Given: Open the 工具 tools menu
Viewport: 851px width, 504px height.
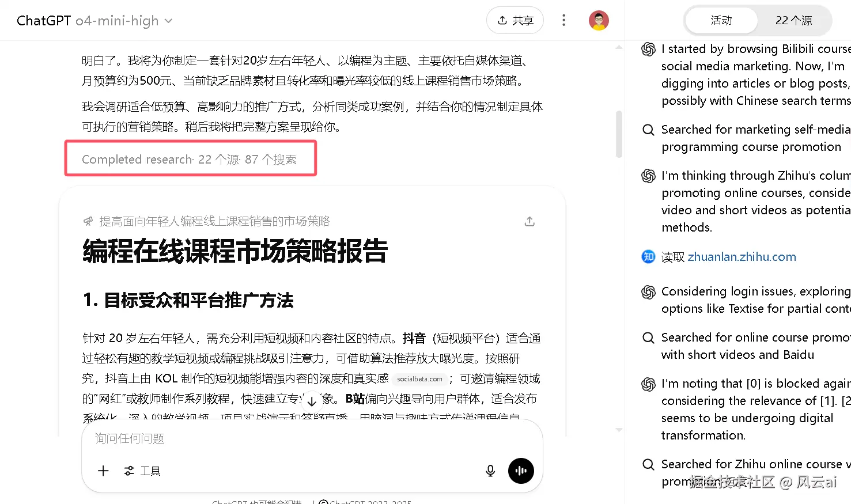Looking at the screenshot, I should 142,471.
